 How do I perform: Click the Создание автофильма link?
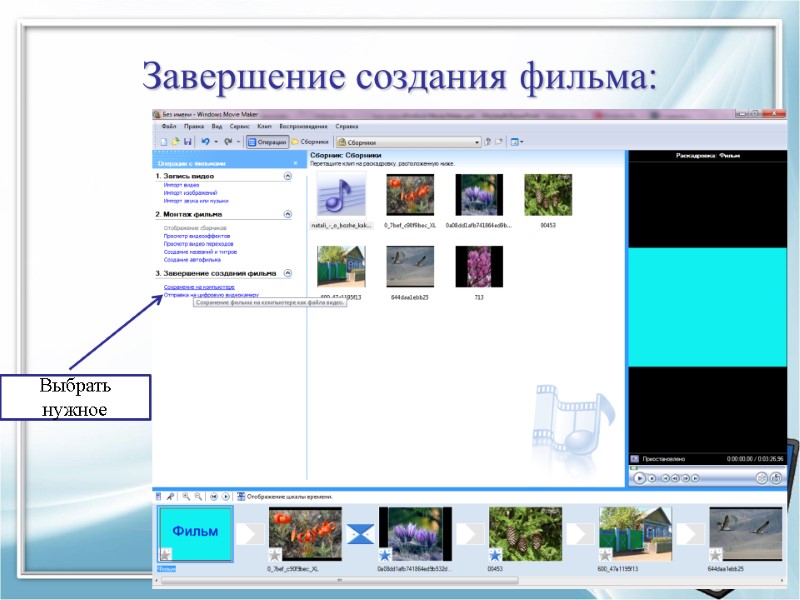[192, 260]
